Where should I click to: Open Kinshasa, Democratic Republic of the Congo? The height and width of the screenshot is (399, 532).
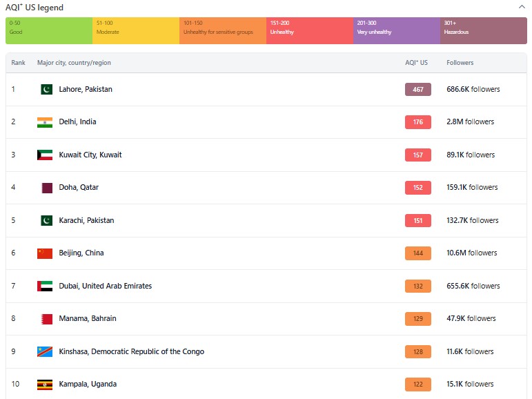click(131, 351)
